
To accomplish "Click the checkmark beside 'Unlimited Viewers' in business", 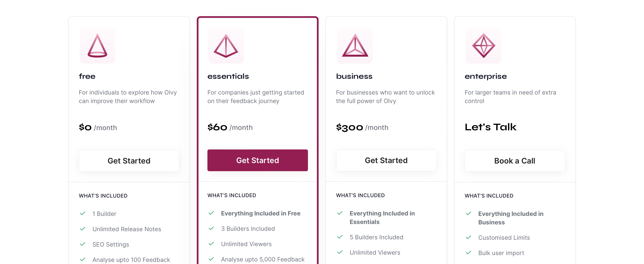I will coord(340,253).
